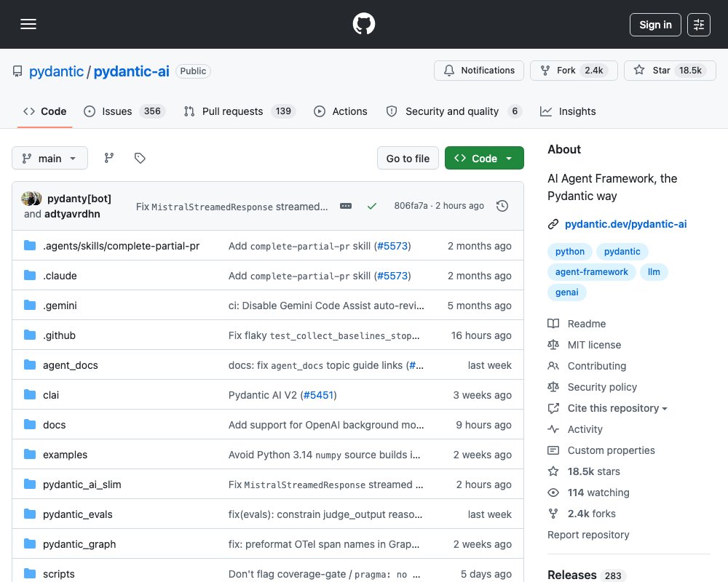This screenshot has height=582, width=728.
Task: Select the llm topic tag
Action: (654, 272)
